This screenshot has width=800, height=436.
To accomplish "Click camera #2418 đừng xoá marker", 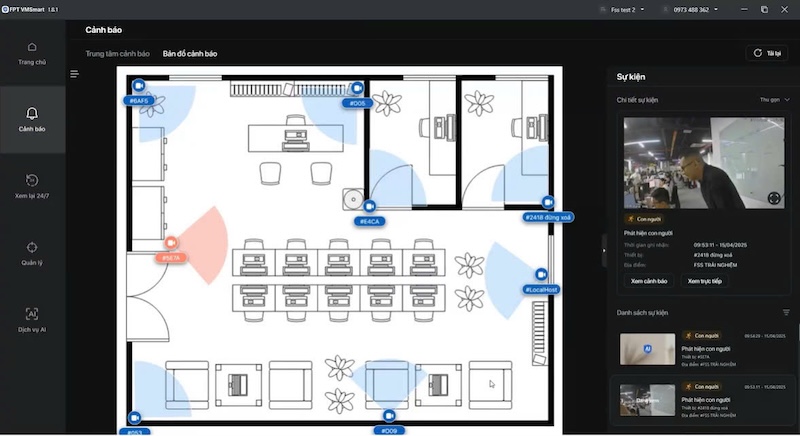I will coord(548,202).
